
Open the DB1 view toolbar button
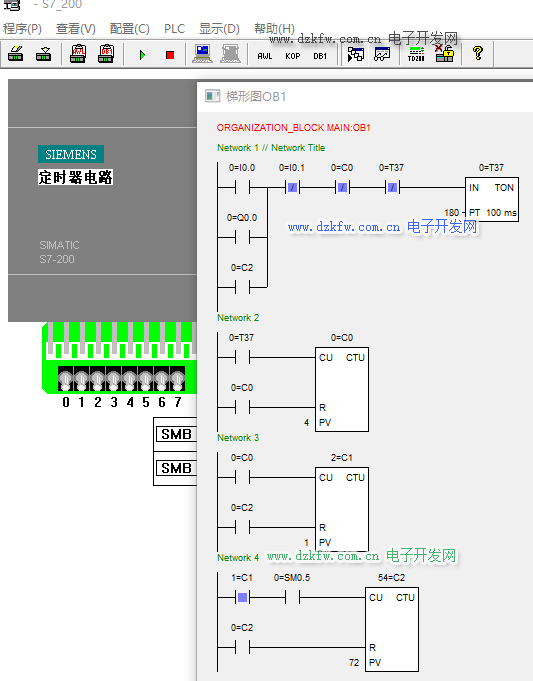(320, 56)
